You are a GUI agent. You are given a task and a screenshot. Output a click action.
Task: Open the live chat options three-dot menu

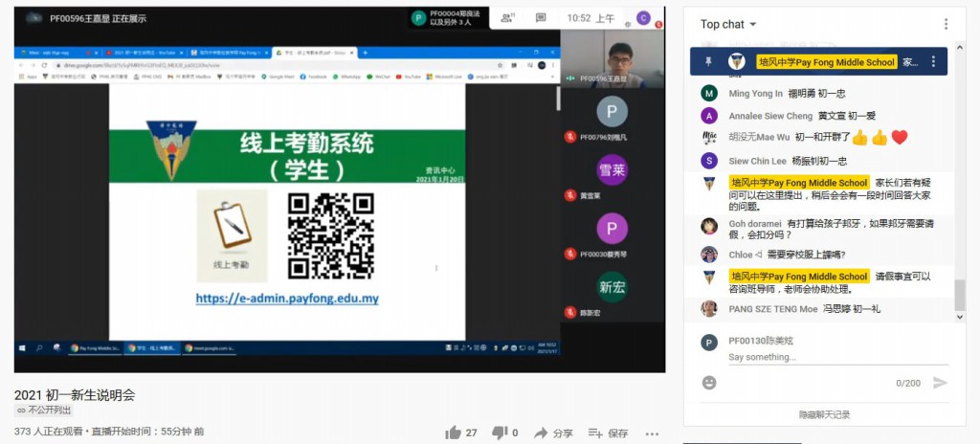point(946,24)
